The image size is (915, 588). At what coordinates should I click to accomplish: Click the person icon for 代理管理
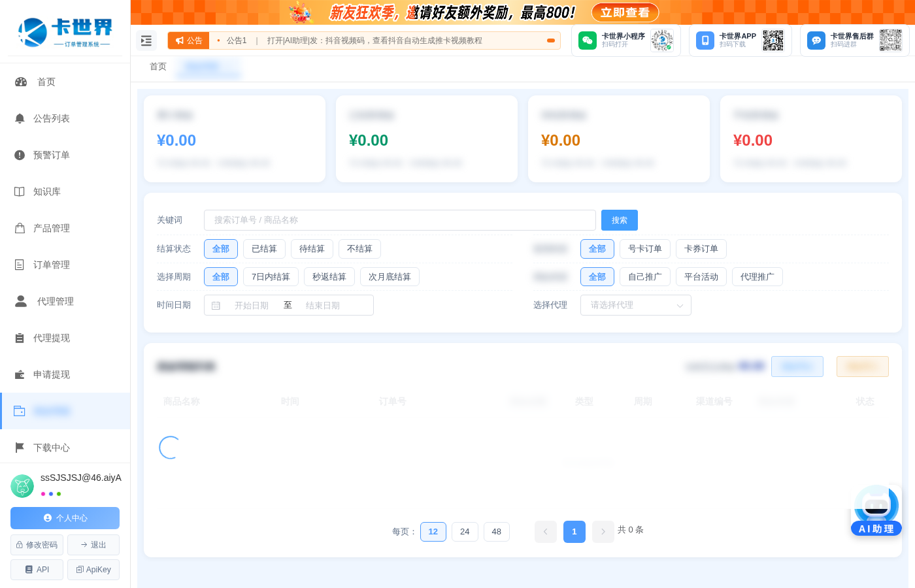click(21, 301)
